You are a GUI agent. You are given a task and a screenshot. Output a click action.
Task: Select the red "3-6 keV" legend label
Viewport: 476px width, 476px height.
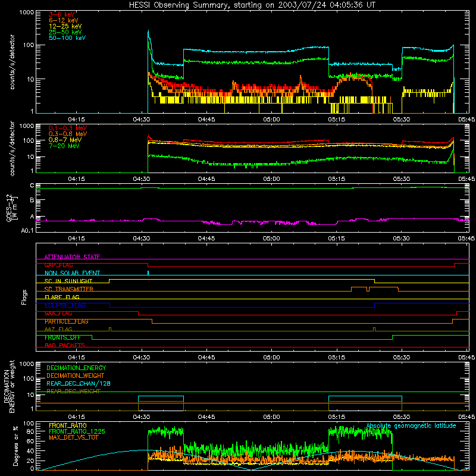(62, 14)
